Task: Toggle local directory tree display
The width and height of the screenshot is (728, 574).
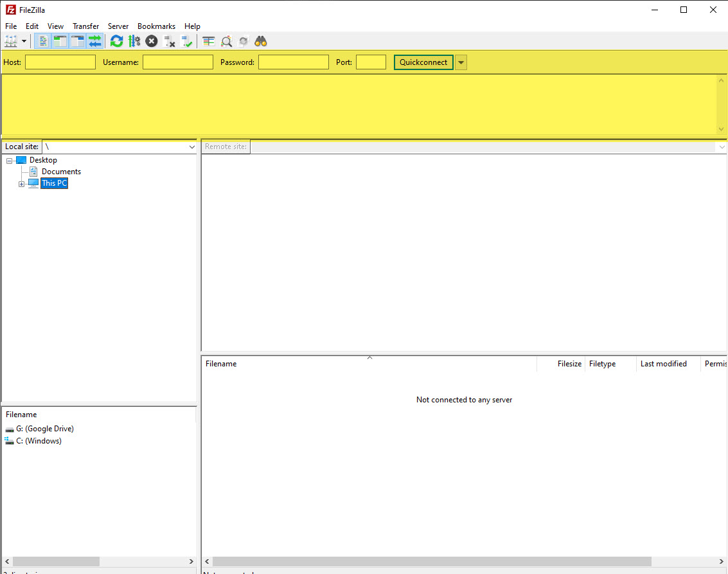Action: tap(60, 41)
